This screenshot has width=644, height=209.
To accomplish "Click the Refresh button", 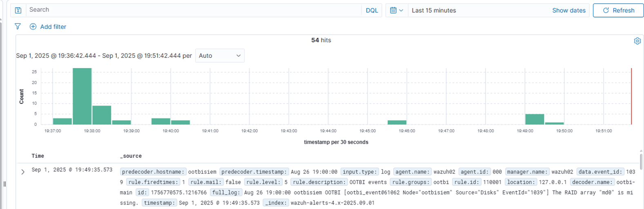I will (618, 10).
